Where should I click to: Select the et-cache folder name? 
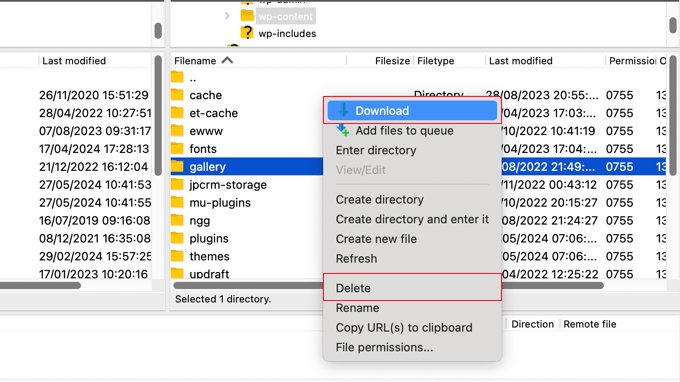[x=214, y=113]
